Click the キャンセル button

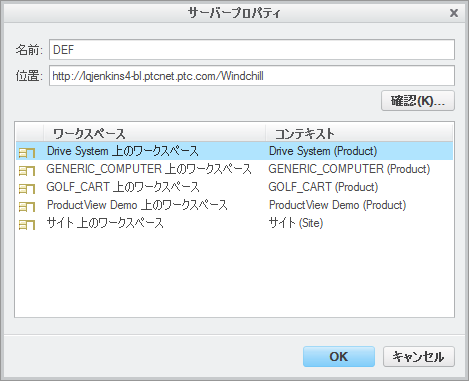(x=419, y=357)
